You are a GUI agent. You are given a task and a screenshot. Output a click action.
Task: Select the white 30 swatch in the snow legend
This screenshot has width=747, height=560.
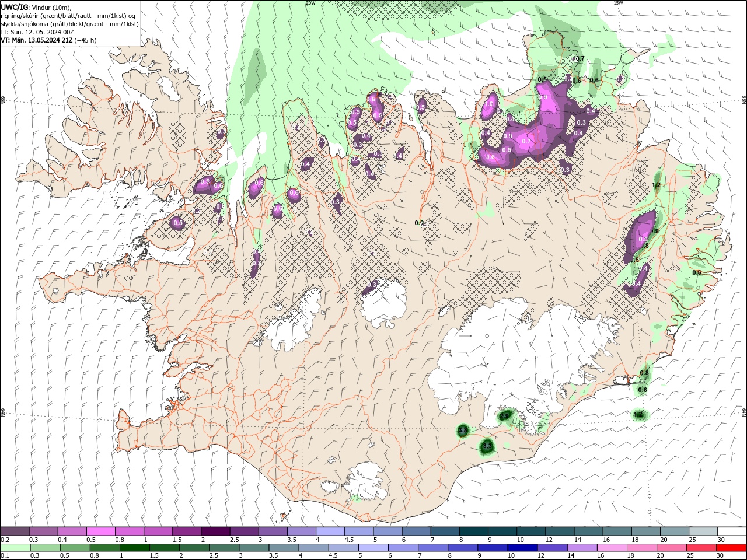pyautogui.click(x=732, y=531)
